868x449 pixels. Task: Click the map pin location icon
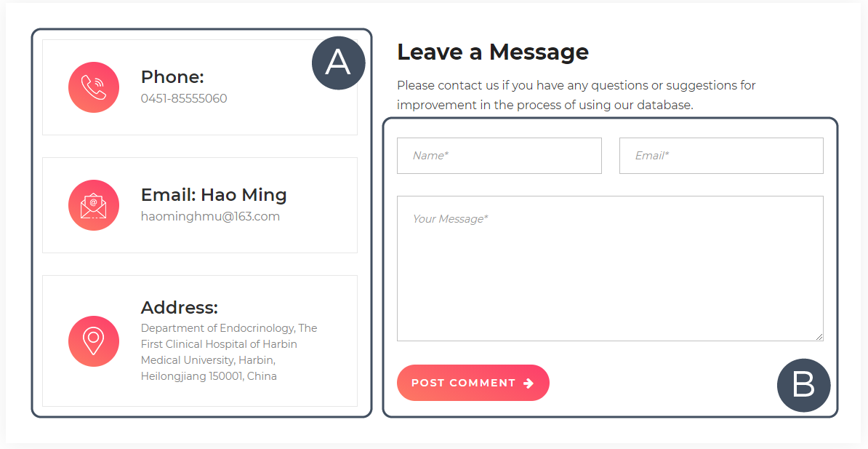94,341
